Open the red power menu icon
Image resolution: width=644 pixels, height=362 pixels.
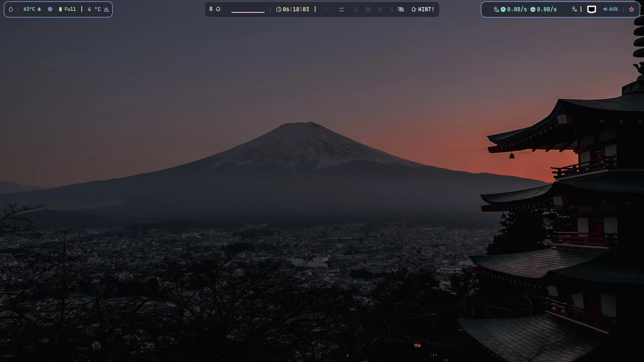click(x=632, y=9)
